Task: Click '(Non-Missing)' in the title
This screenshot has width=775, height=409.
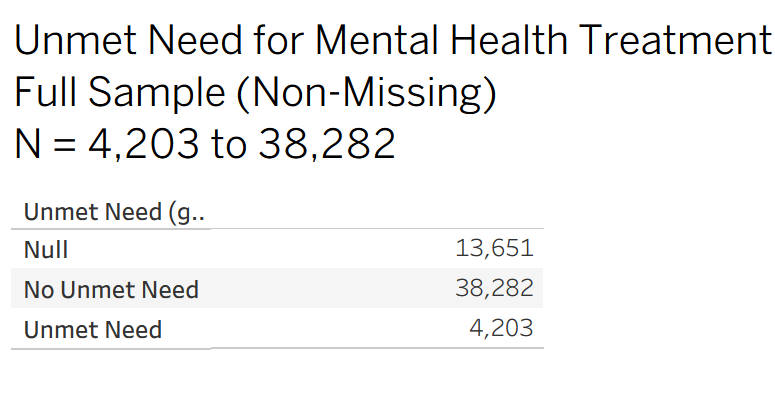Action: (372, 92)
